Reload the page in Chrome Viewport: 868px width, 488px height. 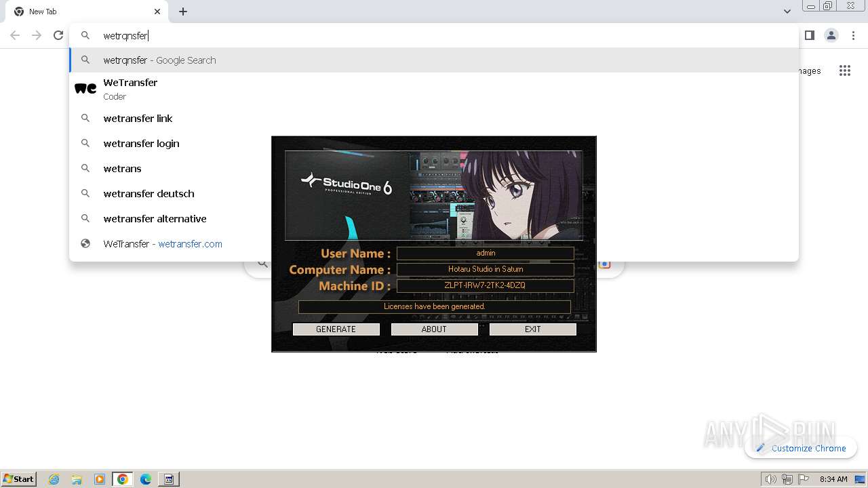tap(58, 35)
